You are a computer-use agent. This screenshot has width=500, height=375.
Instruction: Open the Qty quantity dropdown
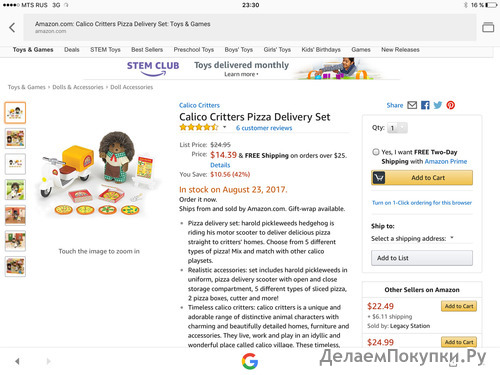tap(397, 128)
